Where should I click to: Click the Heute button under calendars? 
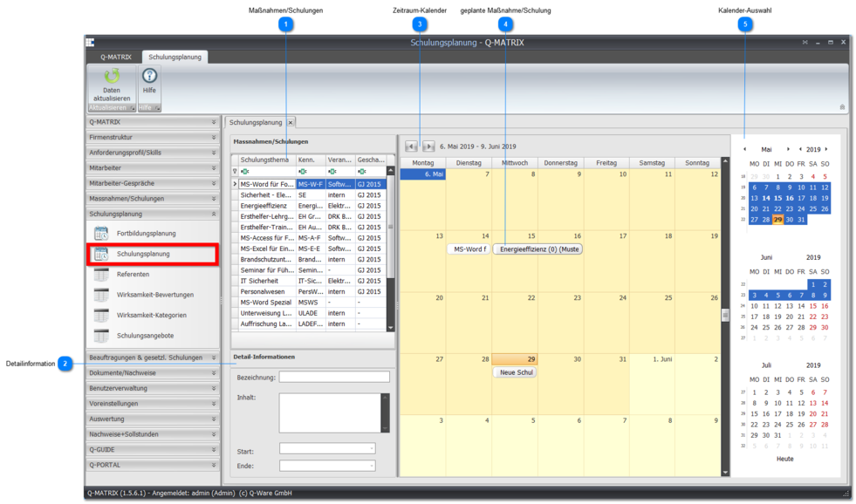(x=785, y=460)
